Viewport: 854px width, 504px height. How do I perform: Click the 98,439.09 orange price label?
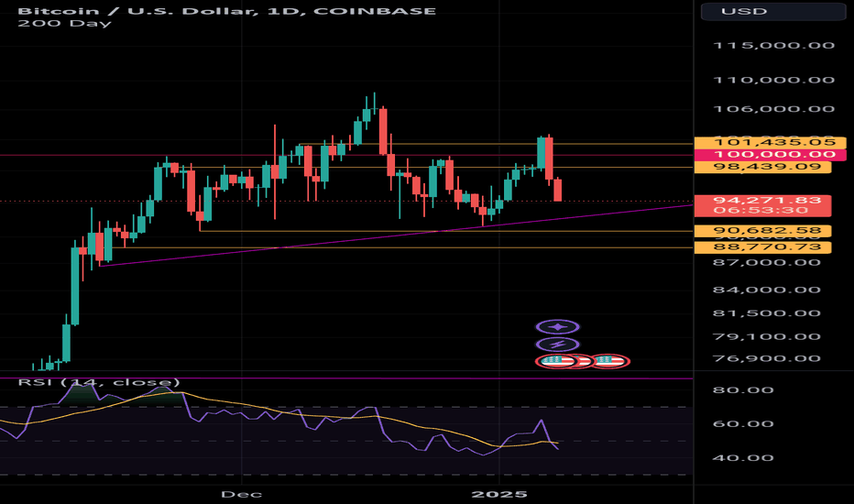coord(762,167)
